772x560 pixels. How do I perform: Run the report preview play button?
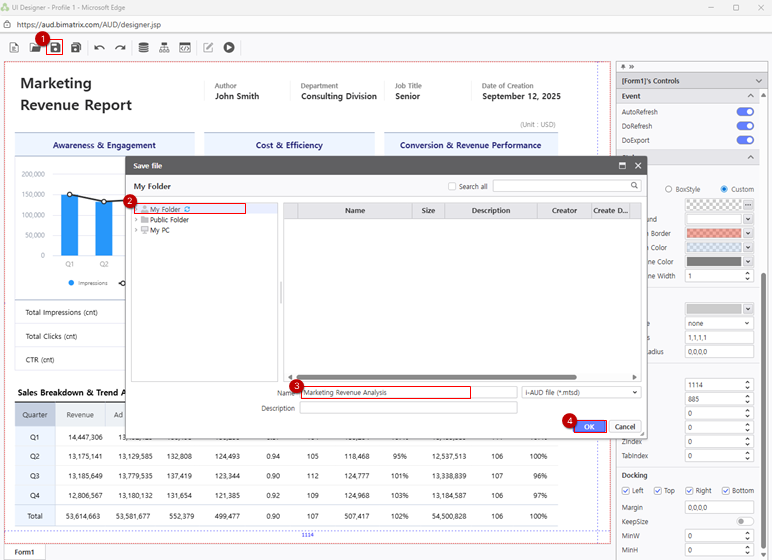click(229, 47)
